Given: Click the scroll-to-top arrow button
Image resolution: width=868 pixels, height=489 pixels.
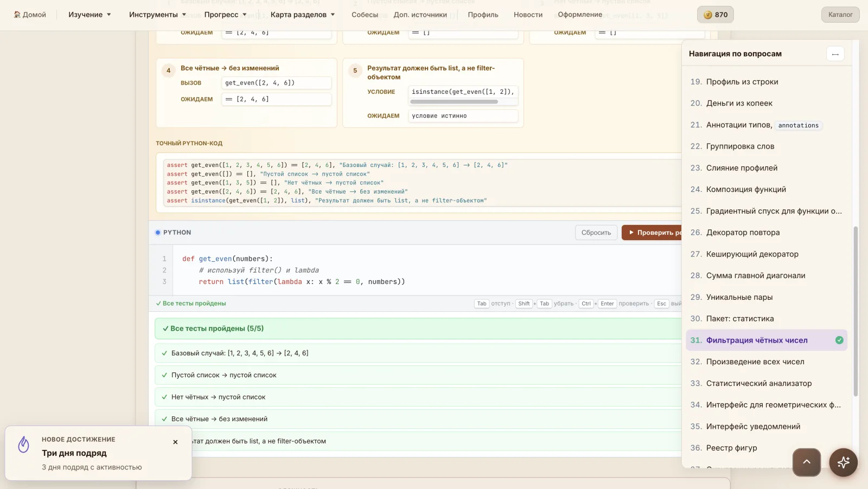Looking at the screenshot, I should pos(806,462).
